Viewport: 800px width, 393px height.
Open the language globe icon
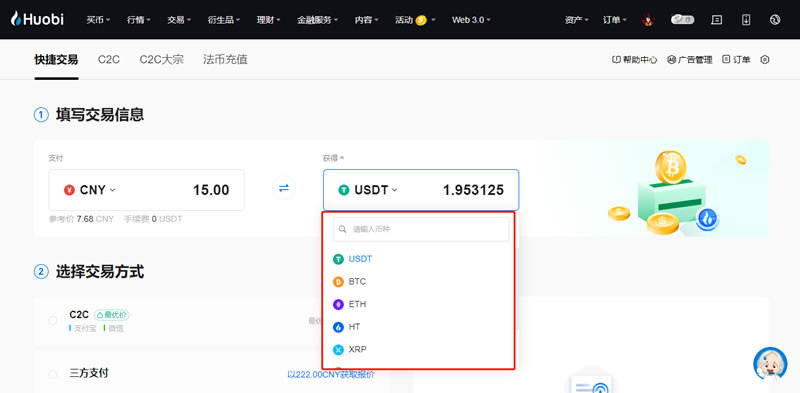[775, 20]
